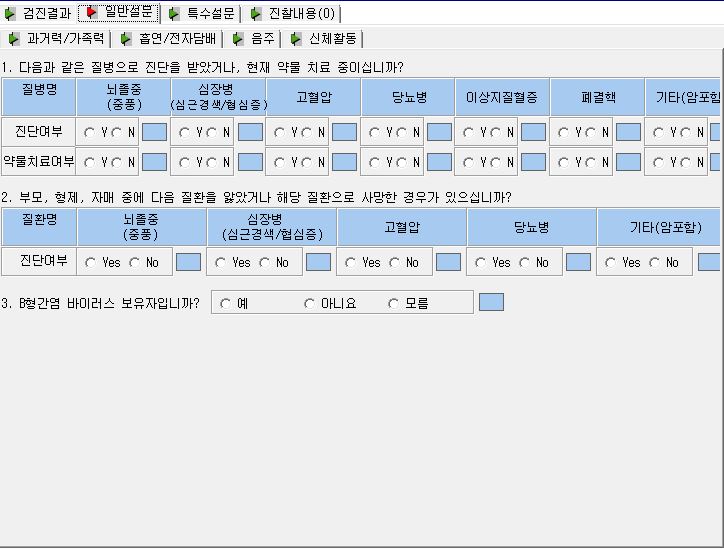
Task: Click blue field beside 당뇨병 진단여부 Y/N
Action: click(x=439, y=132)
